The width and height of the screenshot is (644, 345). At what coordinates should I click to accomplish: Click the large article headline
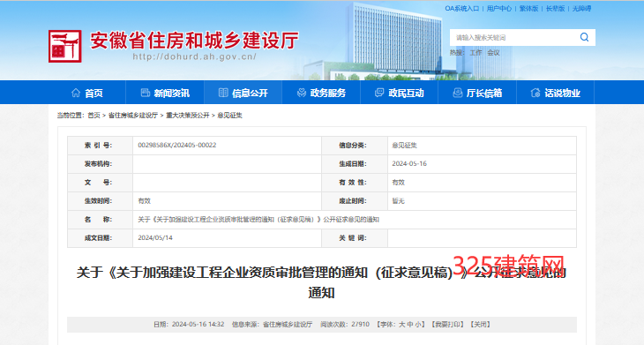322,282
